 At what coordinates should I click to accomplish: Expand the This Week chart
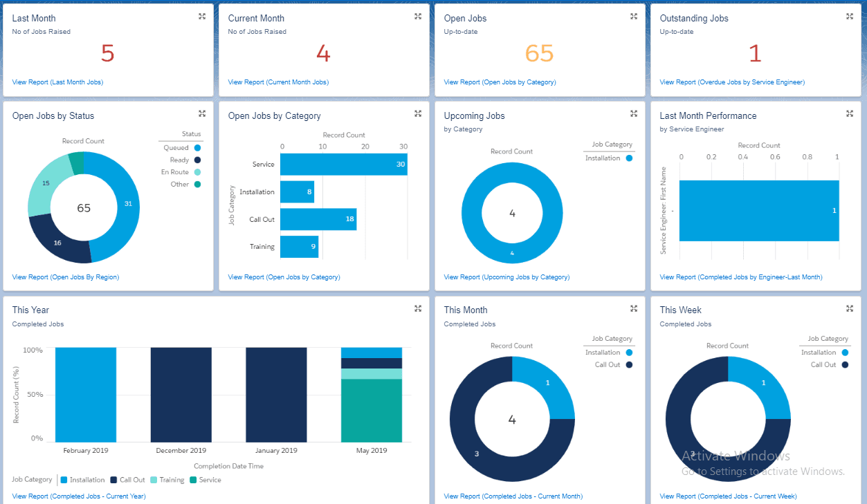[850, 308]
